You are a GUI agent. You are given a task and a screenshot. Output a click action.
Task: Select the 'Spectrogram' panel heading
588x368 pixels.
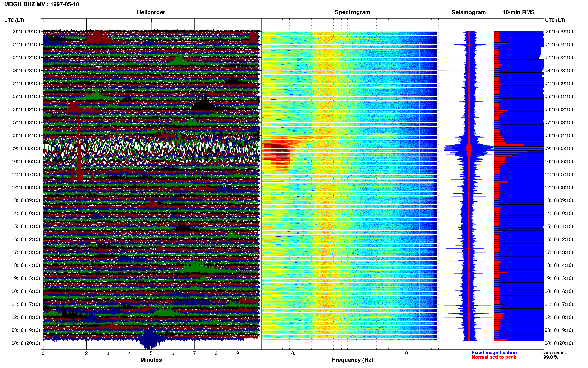(x=352, y=12)
